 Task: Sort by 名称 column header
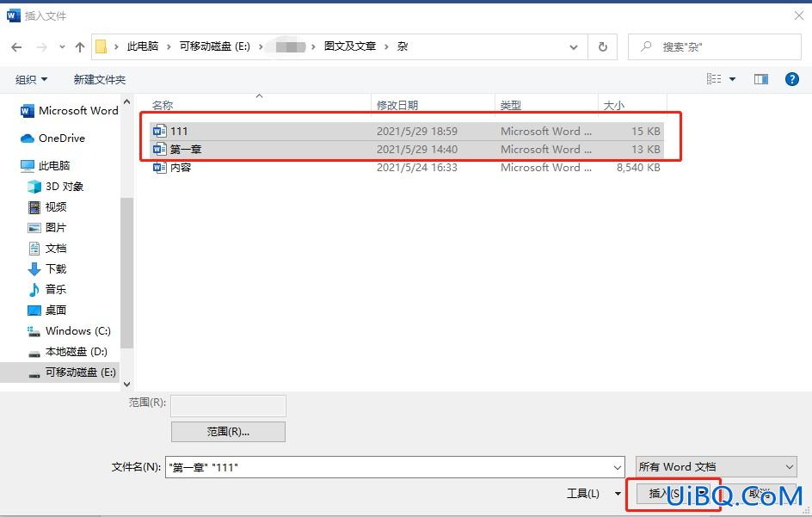click(162, 106)
